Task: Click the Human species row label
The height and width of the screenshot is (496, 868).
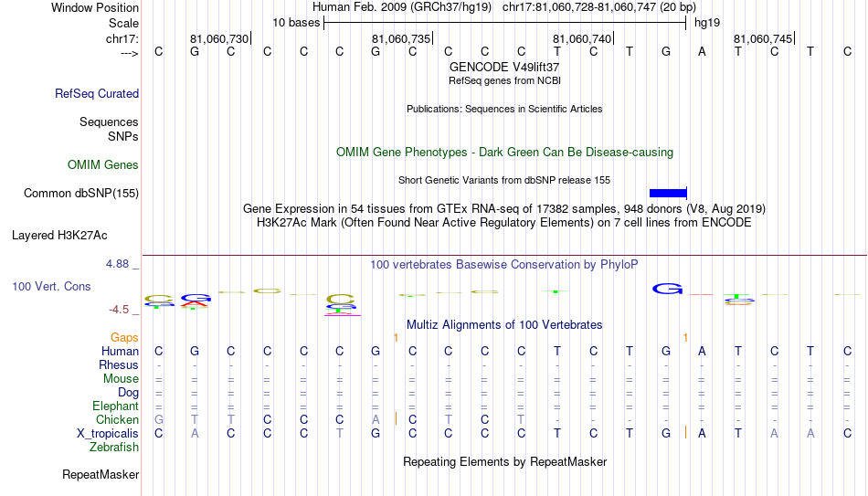Action: pos(120,351)
